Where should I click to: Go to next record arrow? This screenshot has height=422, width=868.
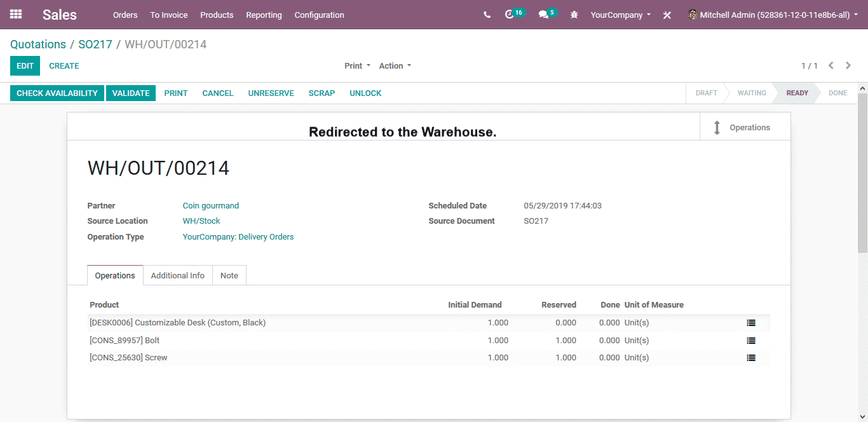tap(848, 65)
